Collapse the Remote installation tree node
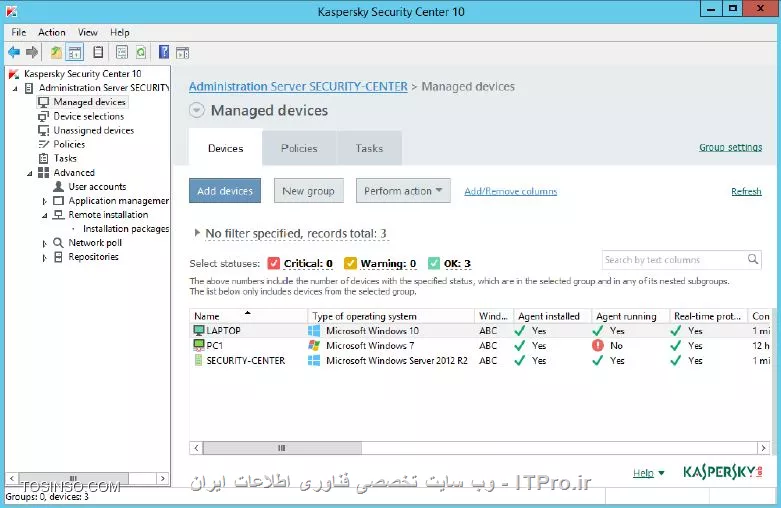The width and height of the screenshot is (781, 508). pyautogui.click(x=45, y=216)
